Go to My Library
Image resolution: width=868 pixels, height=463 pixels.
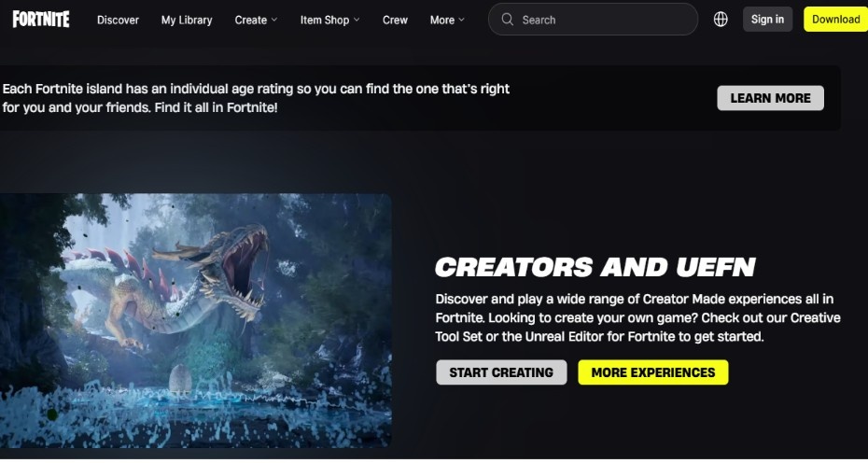187,20
